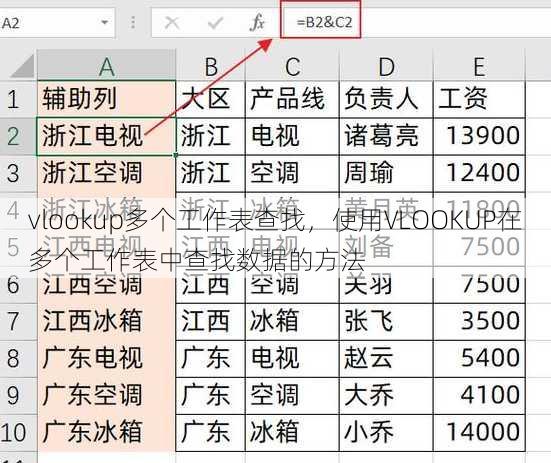Select cell containing 广东冰箱
The height and width of the screenshot is (463, 551).
106,433
